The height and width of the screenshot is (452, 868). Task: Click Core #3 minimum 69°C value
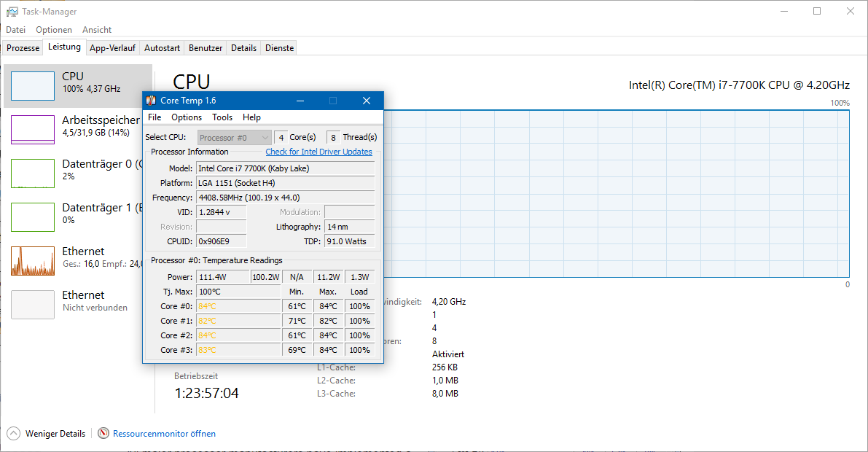[x=297, y=350]
